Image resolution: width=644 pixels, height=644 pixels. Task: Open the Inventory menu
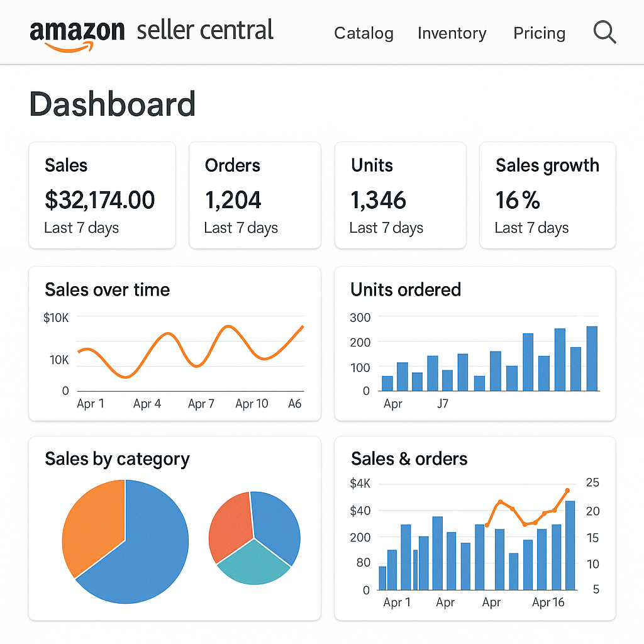(x=452, y=33)
